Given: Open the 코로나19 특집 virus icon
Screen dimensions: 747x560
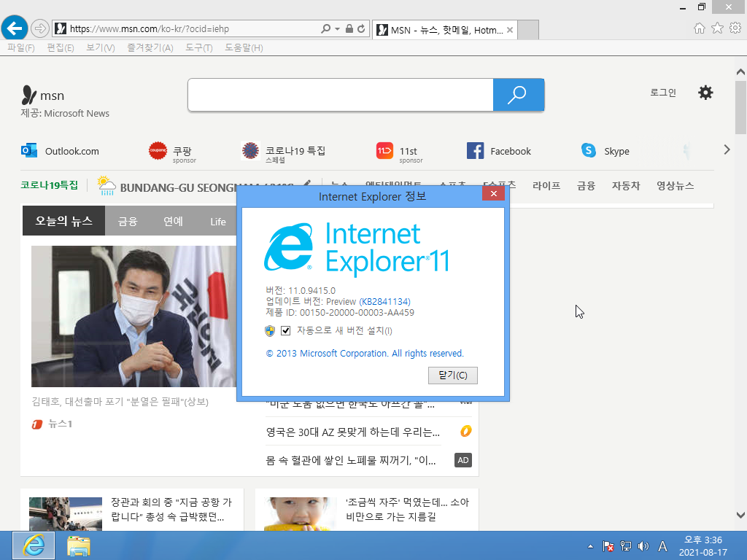Looking at the screenshot, I should (250, 150).
